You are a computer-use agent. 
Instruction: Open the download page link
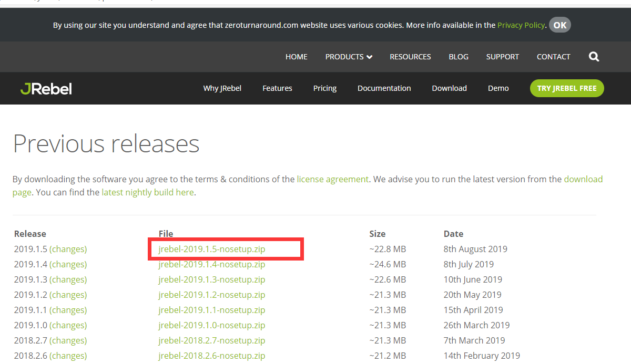(x=584, y=179)
